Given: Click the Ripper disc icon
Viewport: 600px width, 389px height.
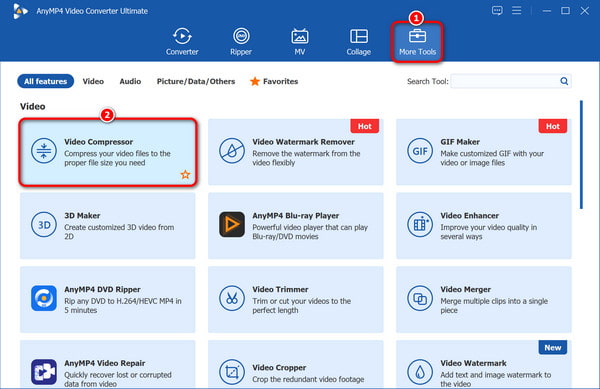Looking at the screenshot, I should click(241, 36).
